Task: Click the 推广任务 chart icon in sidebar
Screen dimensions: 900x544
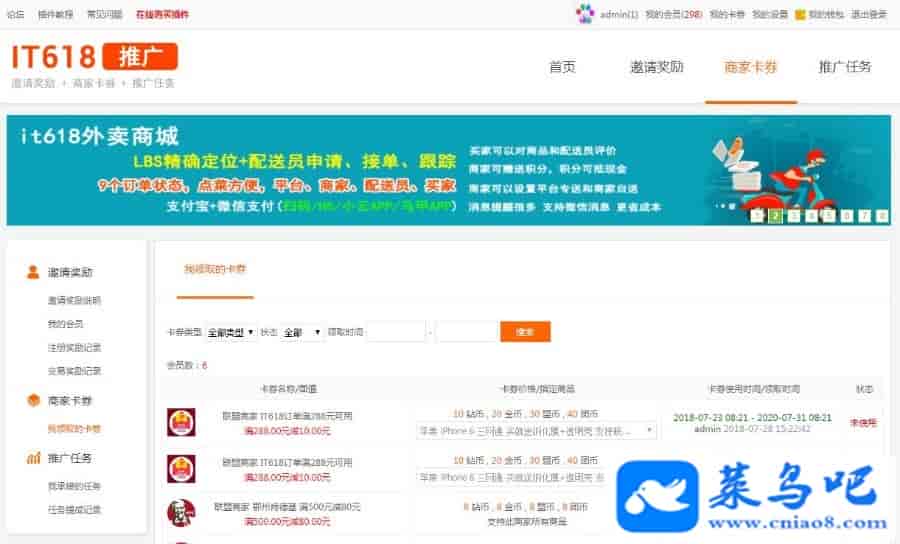Action: (x=33, y=458)
